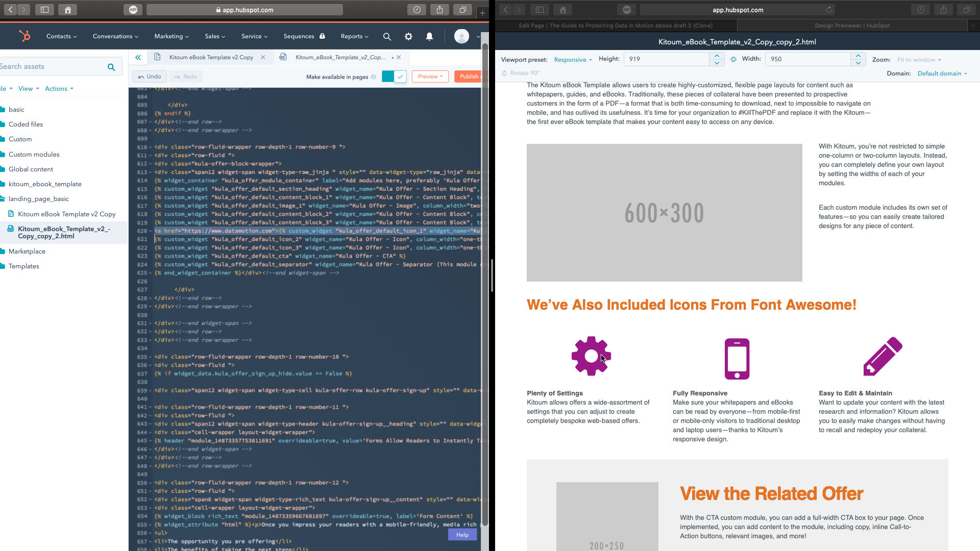The height and width of the screenshot is (551, 980).
Task: Switch to the Kitoum eBook Template v2 Copy tab
Action: 211,57
